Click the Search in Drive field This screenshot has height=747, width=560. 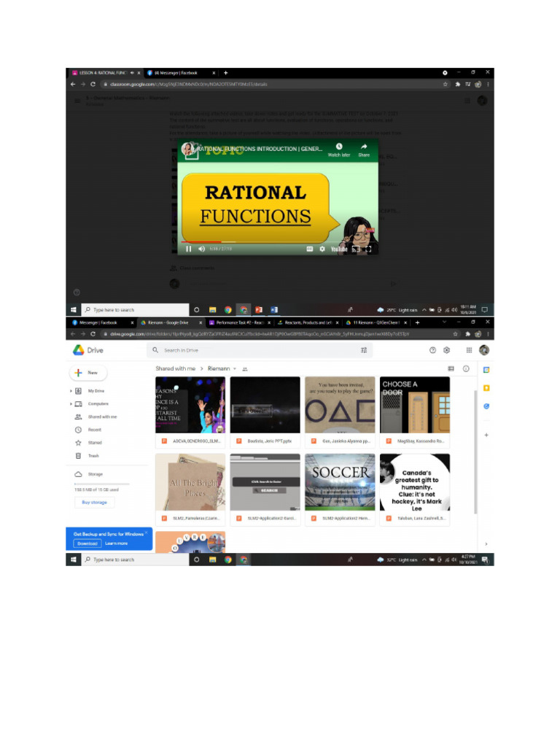[260, 350]
